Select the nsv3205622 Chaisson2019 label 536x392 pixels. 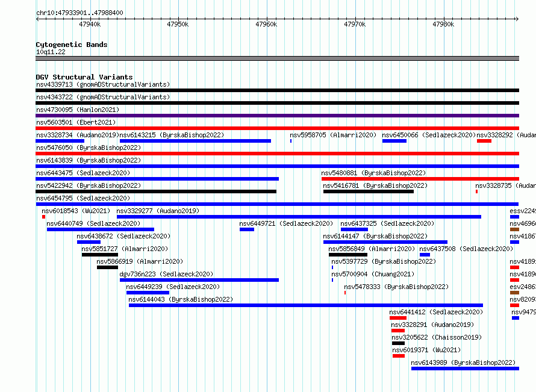tap(437, 337)
